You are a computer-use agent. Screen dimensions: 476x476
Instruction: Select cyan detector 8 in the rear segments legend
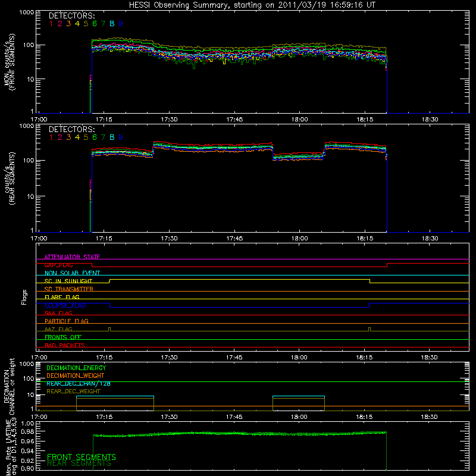[112, 137]
